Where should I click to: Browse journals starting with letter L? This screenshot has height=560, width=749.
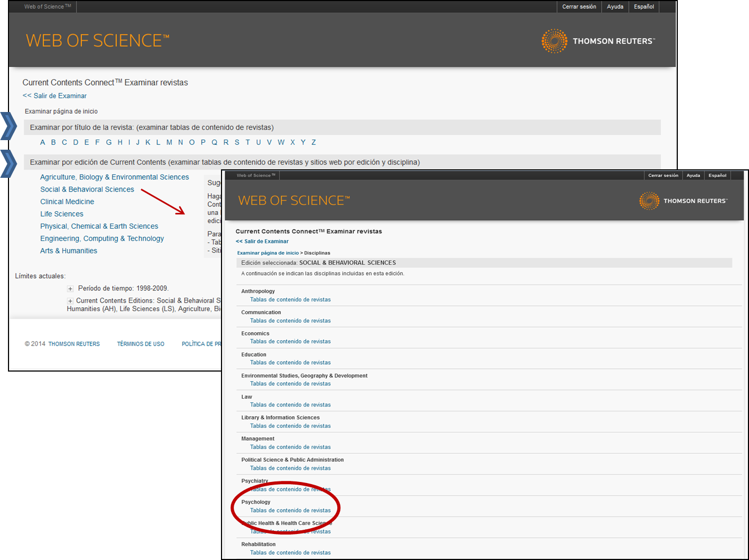[x=158, y=142]
